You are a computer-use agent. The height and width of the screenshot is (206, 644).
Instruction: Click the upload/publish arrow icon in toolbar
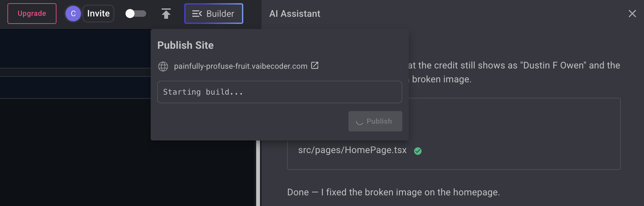coord(166,14)
